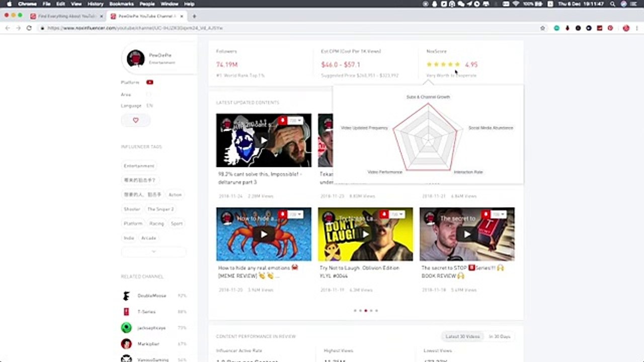Select the In 30 Days filter
Screen dimensions: 644x362
point(500,336)
